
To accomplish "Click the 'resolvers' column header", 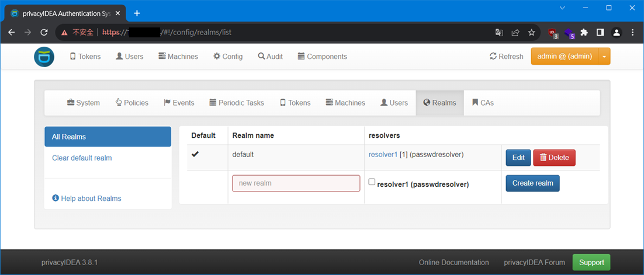I will 385,135.
